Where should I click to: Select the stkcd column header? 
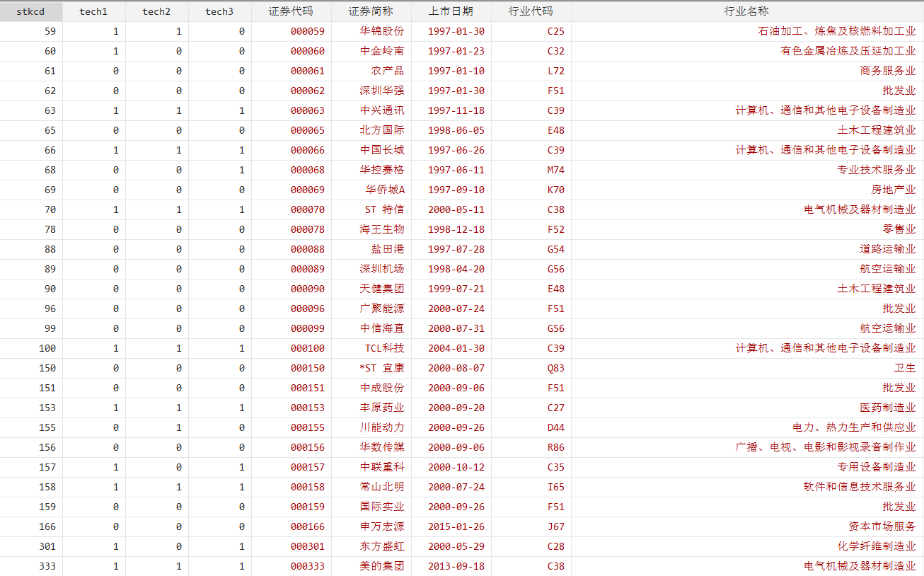coord(31,11)
